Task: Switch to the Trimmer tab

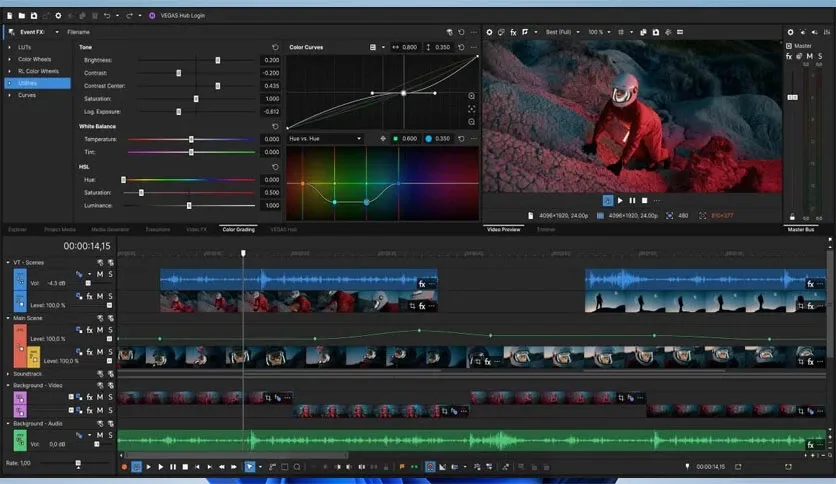Action: point(546,229)
